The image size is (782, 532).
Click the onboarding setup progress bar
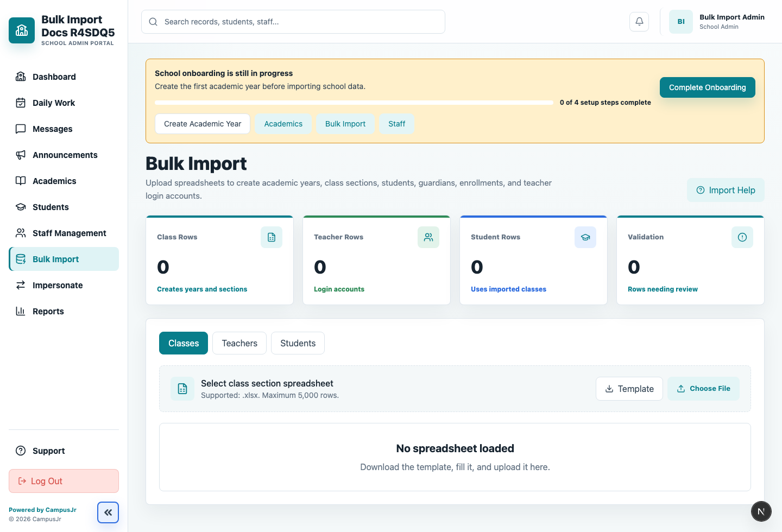pos(354,103)
